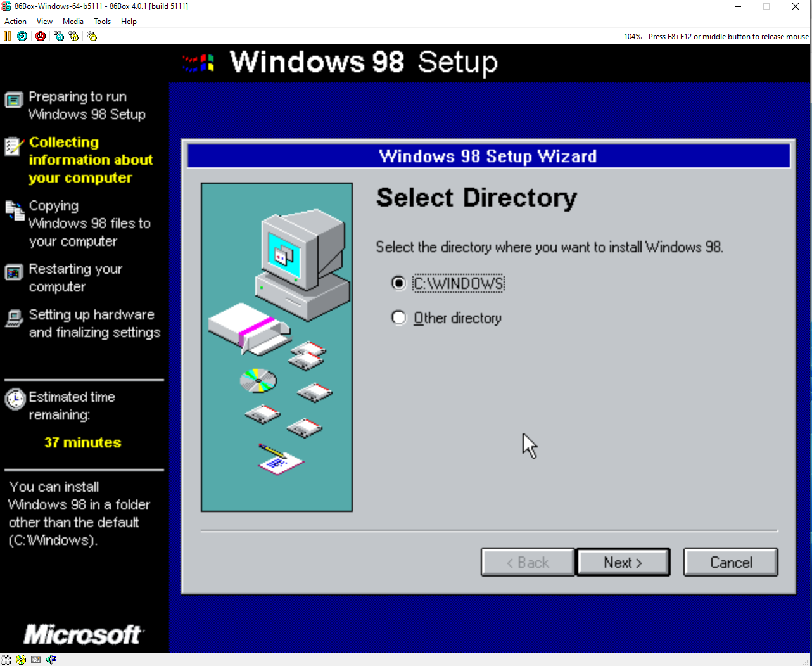Viewport: 812px width, 666px height.
Task: Choose the Other directory radio option
Action: point(398,317)
